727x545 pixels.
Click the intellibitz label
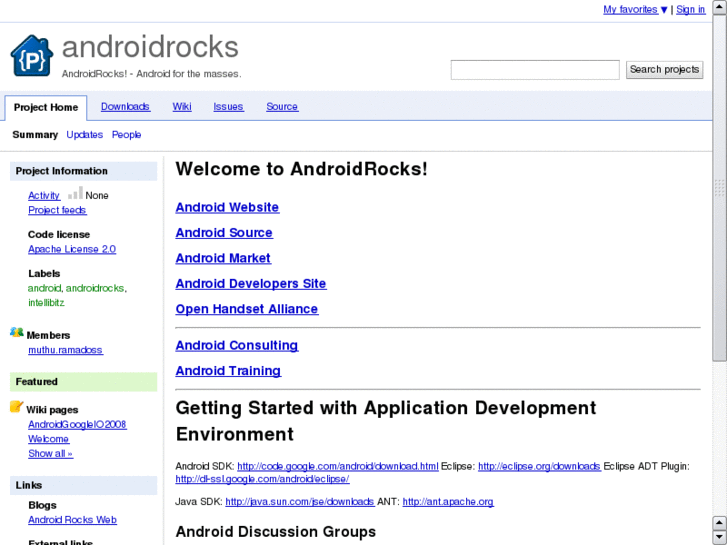[x=46, y=303]
